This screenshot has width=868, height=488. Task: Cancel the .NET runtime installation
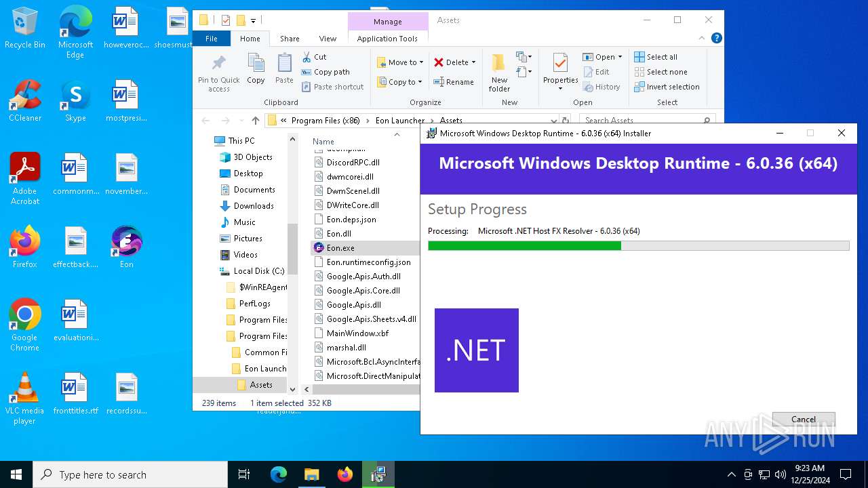point(804,420)
